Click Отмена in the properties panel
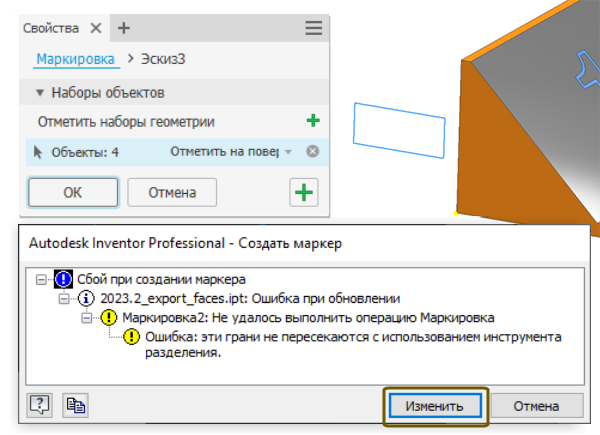 point(172,192)
